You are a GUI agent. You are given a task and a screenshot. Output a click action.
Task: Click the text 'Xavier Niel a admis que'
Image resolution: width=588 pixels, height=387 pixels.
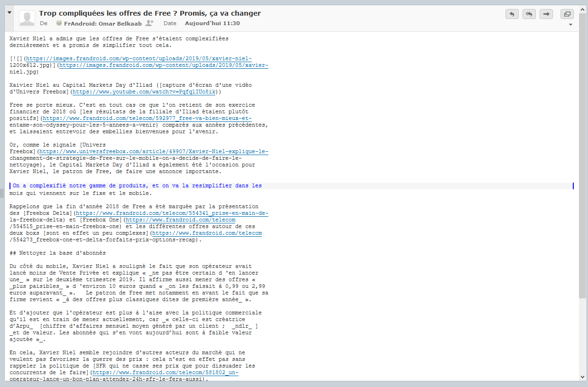point(47,39)
